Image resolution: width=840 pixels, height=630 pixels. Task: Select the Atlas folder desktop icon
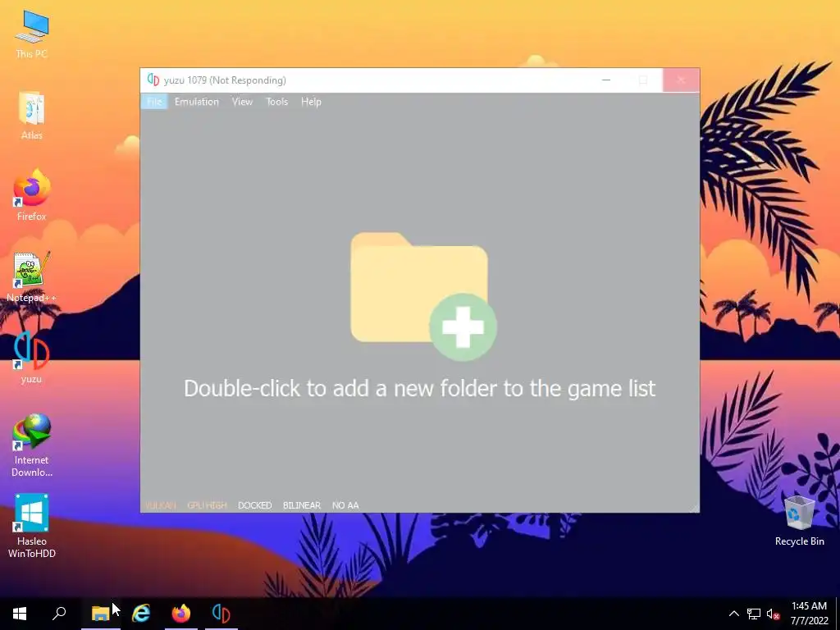pos(32,116)
